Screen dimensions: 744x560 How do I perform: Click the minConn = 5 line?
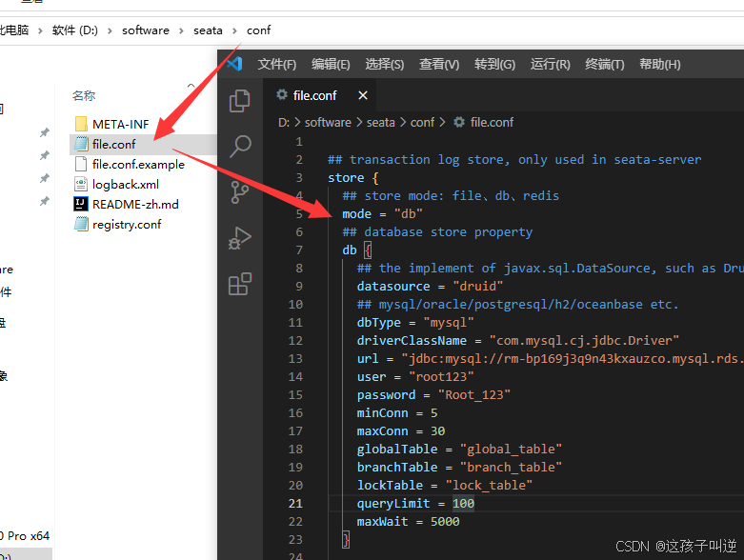[x=397, y=413]
